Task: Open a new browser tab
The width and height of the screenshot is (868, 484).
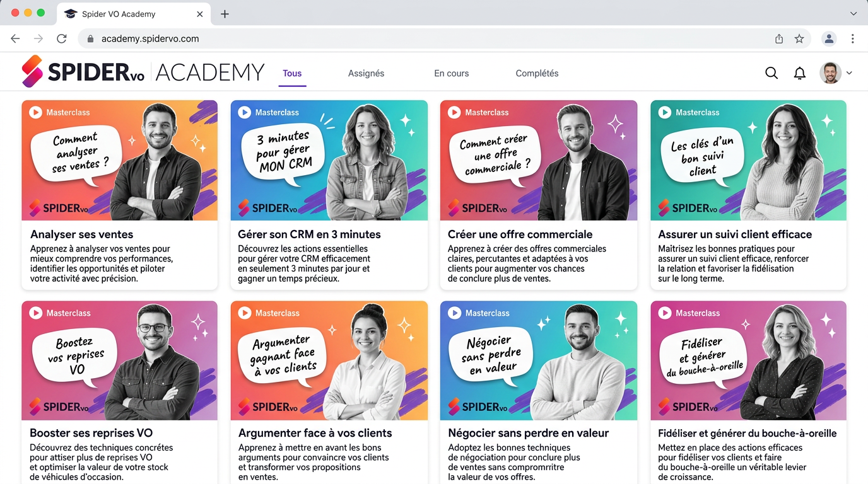Action: [225, 14]
